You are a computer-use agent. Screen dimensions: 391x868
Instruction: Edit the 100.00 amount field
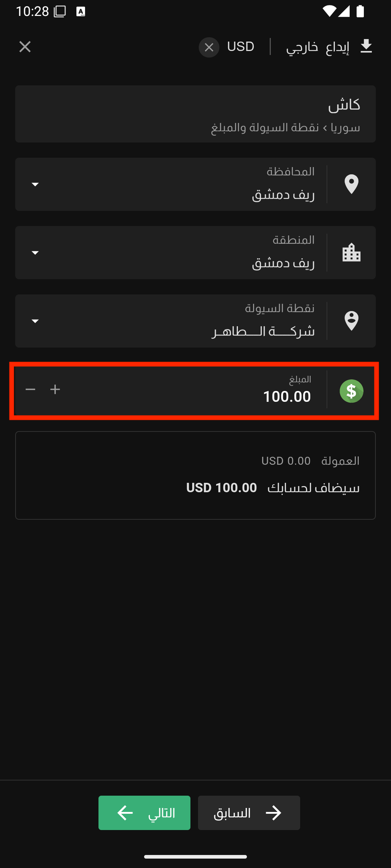(x=195, y=391)
